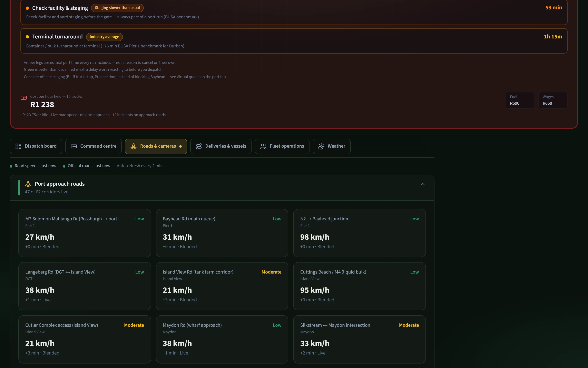The width and height of the screenshot is (588, 368).
Task: Click the Command centre banknote icon
Action: 74,146
